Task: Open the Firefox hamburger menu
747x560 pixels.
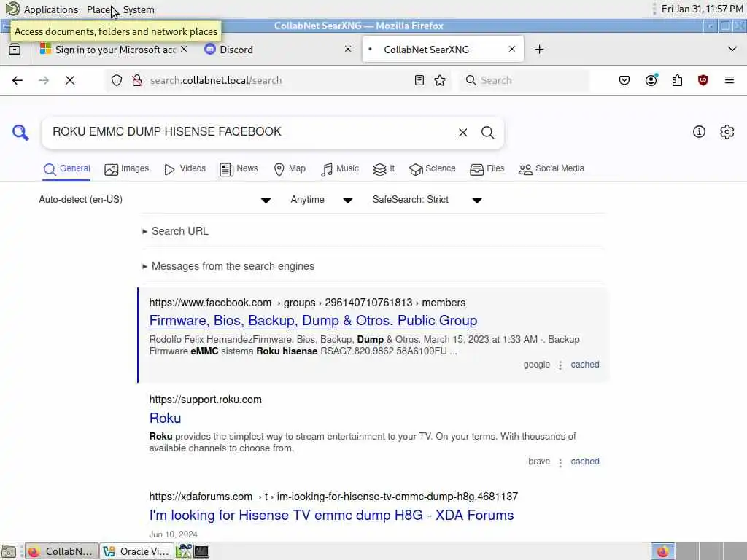Action: (729, 80)
